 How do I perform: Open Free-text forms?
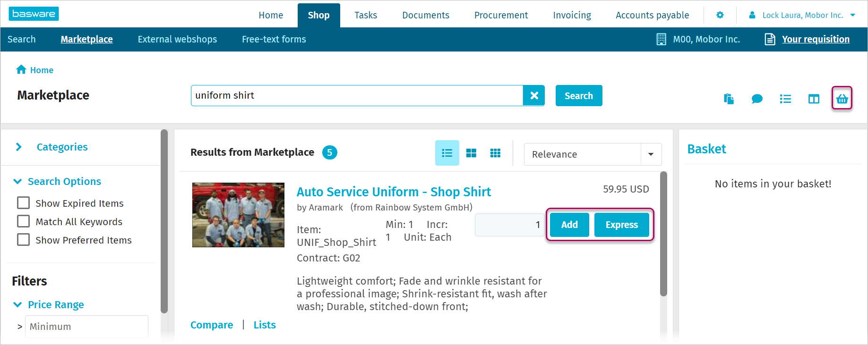click(x=274, y=39)
